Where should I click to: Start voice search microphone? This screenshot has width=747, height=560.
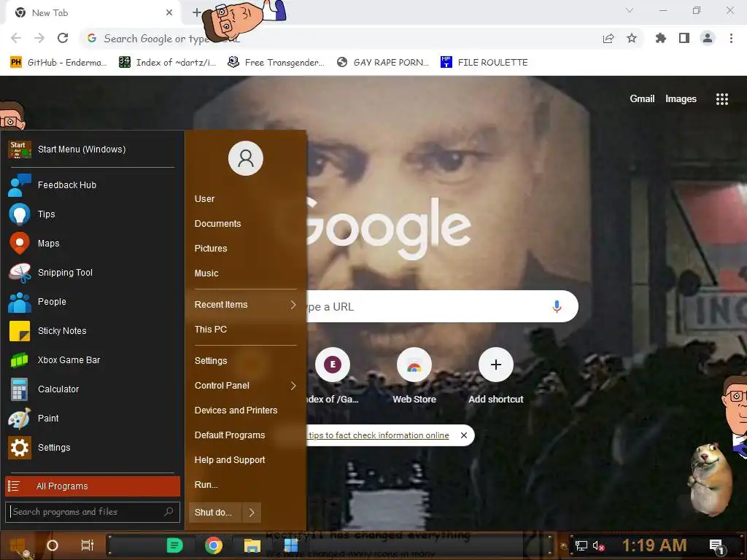click(557, 306)
